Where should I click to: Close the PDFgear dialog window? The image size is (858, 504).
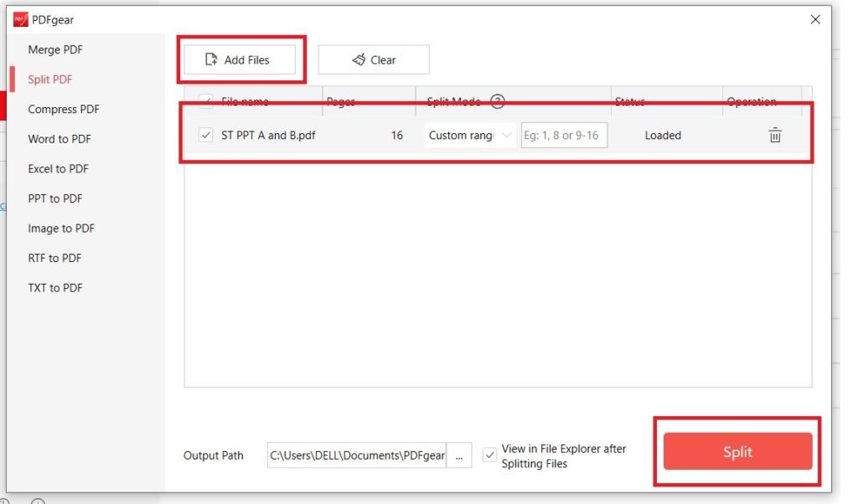[x=815, y=19]
